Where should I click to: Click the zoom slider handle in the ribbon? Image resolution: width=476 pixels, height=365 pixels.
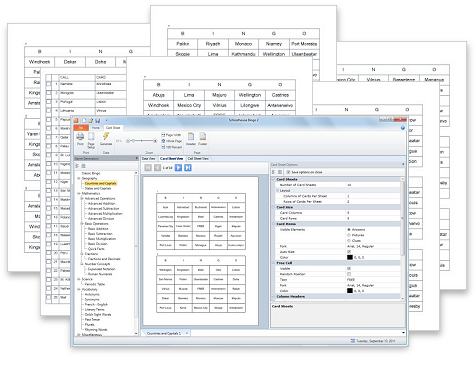pos(133,141)
